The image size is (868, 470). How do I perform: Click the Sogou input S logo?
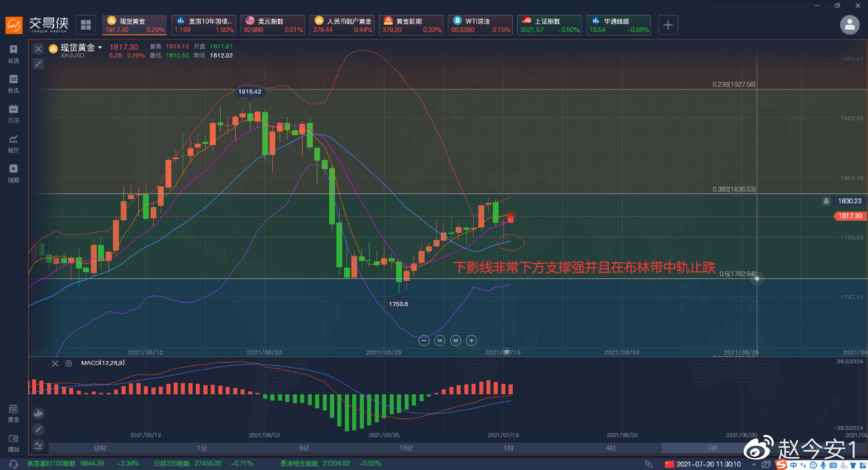click(x=782, y=464)
